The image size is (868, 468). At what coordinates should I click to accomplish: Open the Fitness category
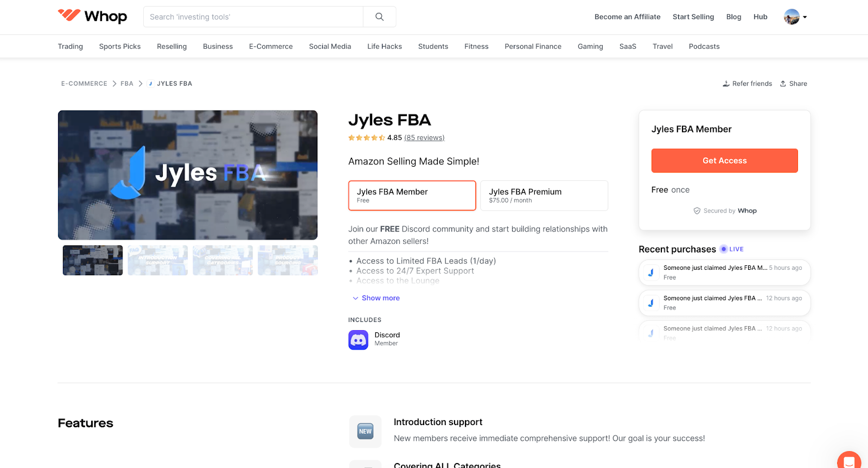[476, 46]
